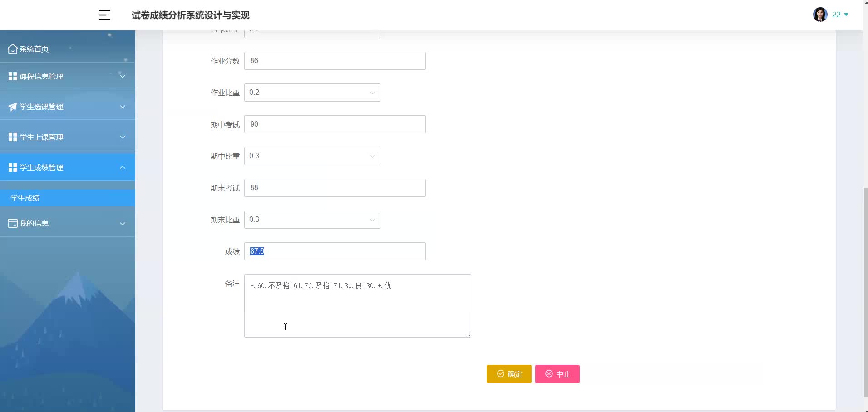The image size is (868, 412).
Task: Click the home icon beside 系统首页
Action: point(13,49)
